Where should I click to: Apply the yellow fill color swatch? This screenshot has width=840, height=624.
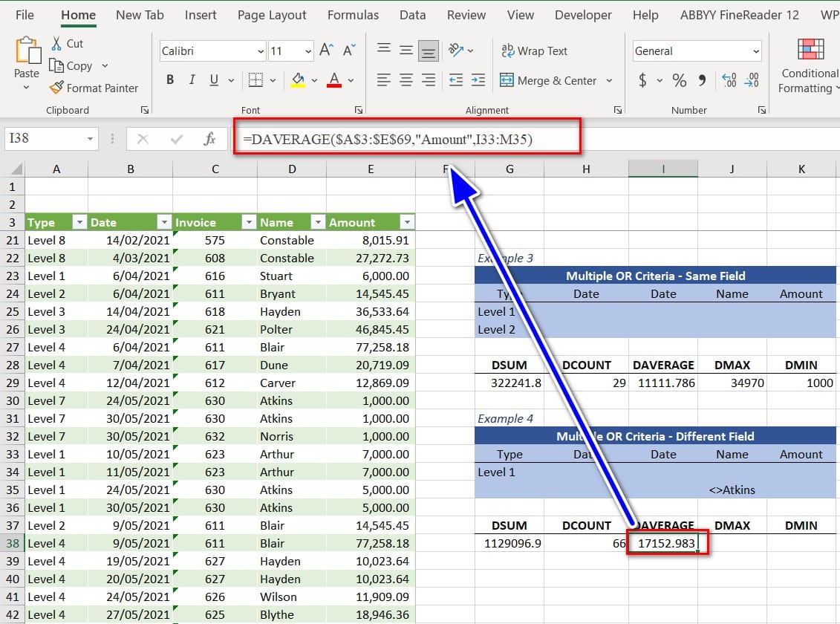(298, 80)
